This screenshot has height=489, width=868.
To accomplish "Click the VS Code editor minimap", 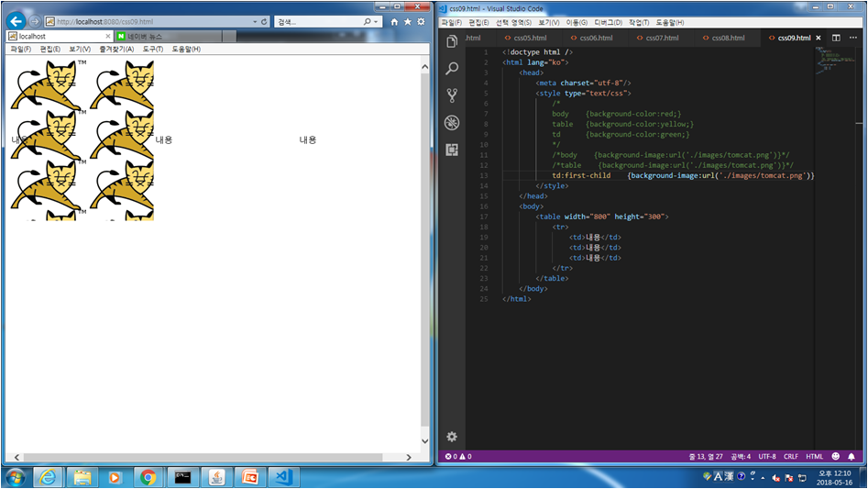I will point(837,61).
